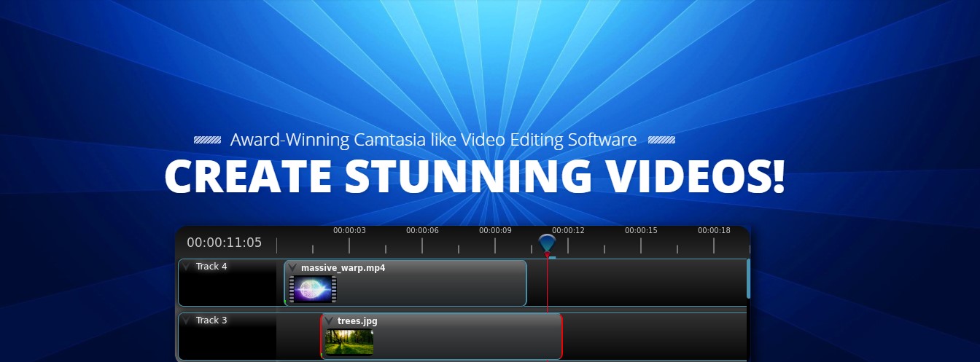This screenshot has height=362, width=980.
Task: Click the 00:00:06 ruler mark
Action: tap(422, 231)
